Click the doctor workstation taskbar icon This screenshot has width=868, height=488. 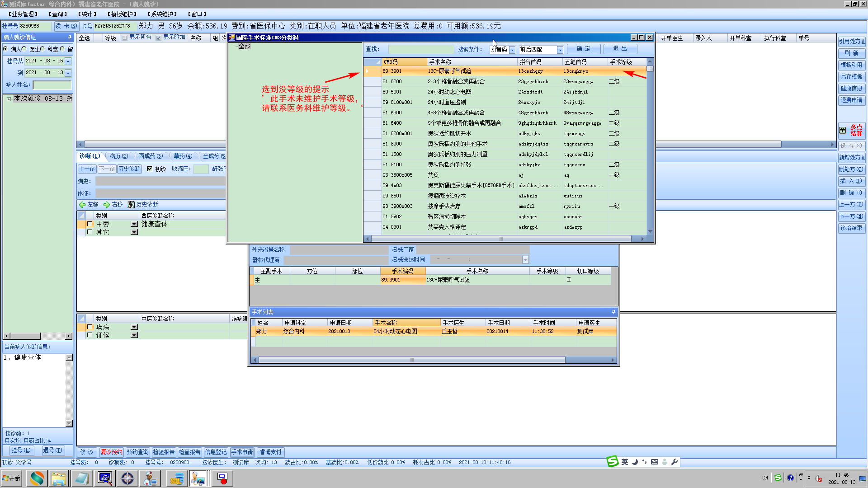coord(150,478)
